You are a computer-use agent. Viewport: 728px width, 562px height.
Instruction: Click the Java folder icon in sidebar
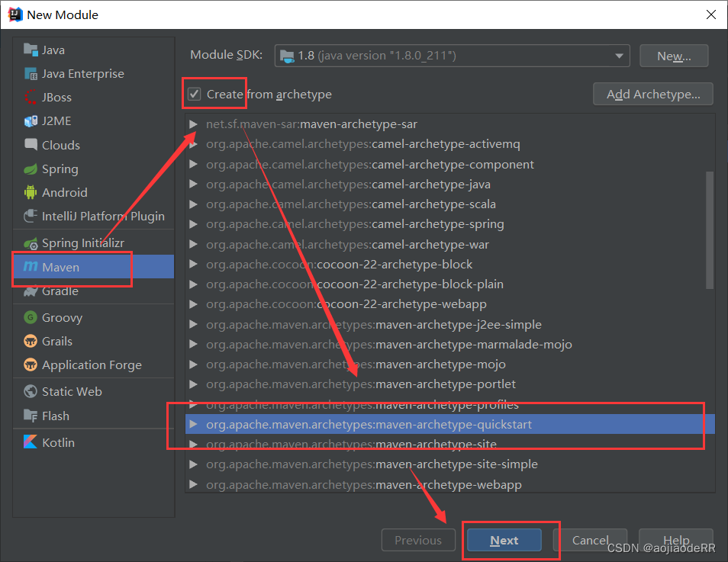tap(31, 50)
